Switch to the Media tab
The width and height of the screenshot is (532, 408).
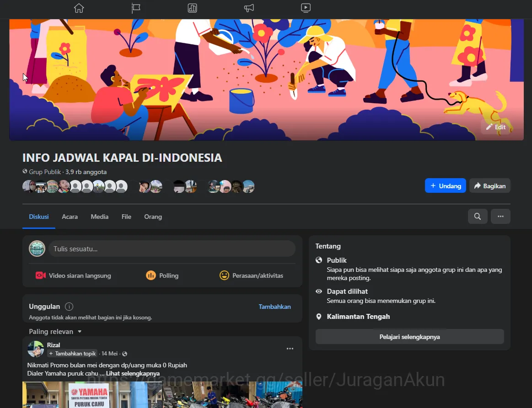point(99,217)
